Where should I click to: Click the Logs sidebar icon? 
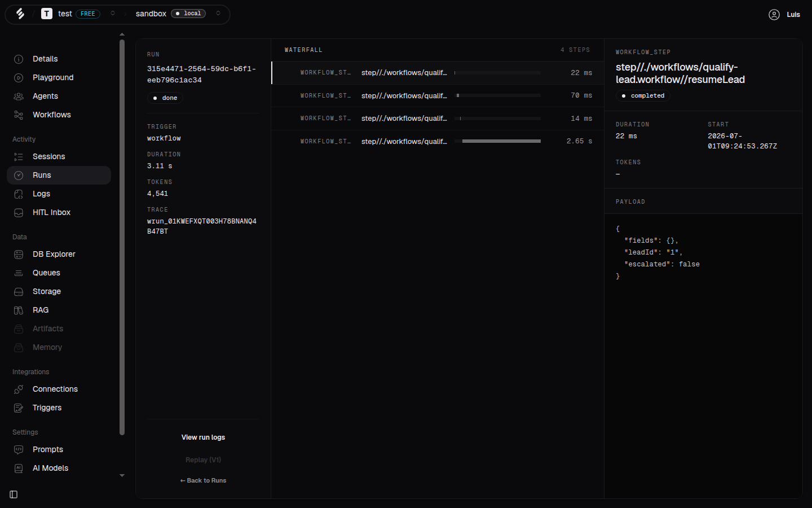click(x=19, y=194)
